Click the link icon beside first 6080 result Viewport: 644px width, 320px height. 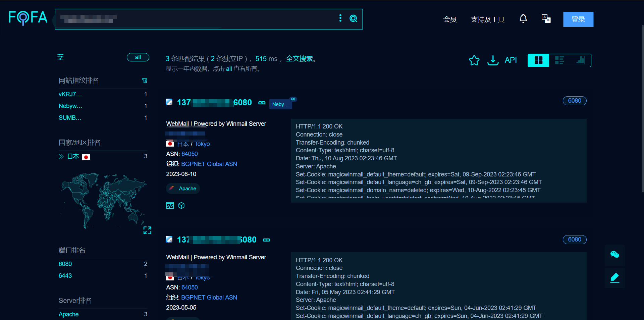tap(262, 103)
